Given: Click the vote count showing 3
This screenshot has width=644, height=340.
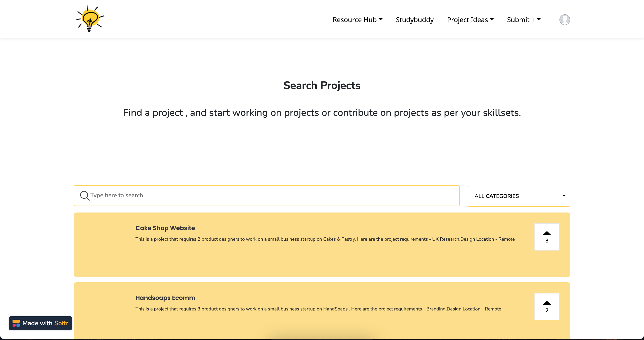Looking at the screenshot, I should (547, 241).
